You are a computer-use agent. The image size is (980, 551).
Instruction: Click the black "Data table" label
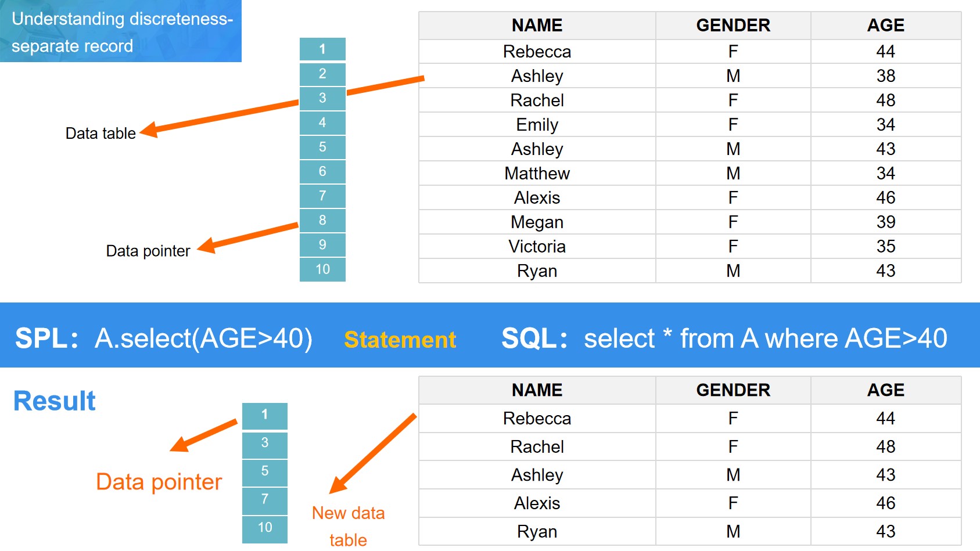pyautogui.click(x=100, y=134)
